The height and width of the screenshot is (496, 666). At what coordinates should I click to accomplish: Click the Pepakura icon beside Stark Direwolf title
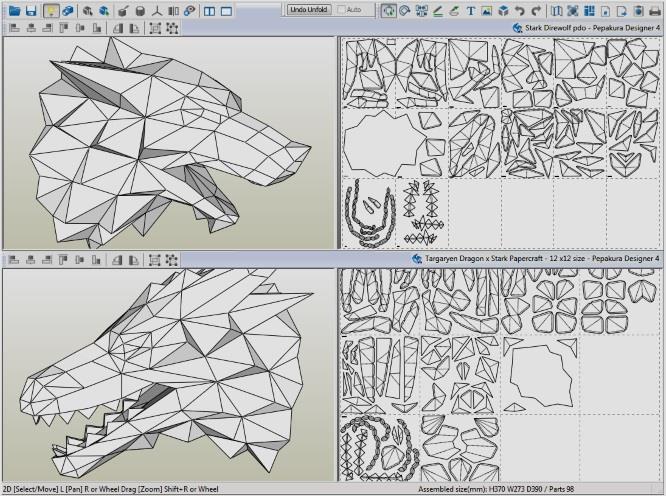point(517,28)
